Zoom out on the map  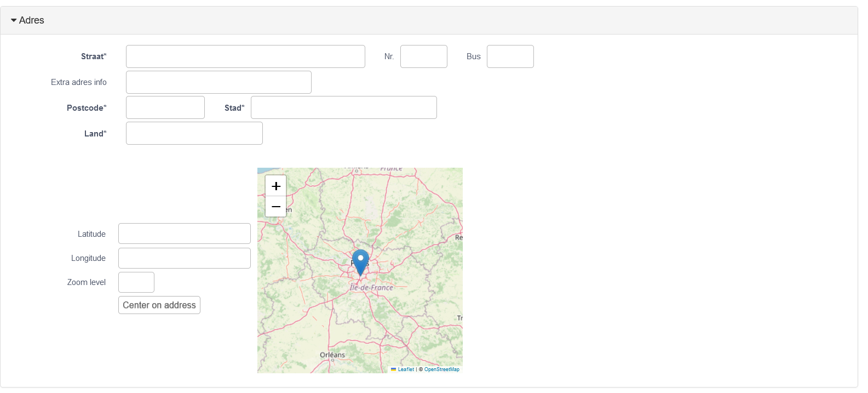click(276, 207)
